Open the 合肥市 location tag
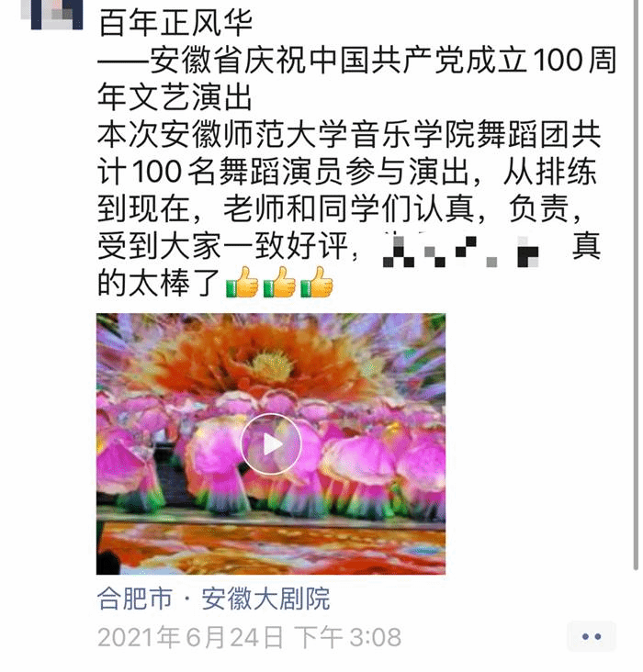 click(135, 599)
